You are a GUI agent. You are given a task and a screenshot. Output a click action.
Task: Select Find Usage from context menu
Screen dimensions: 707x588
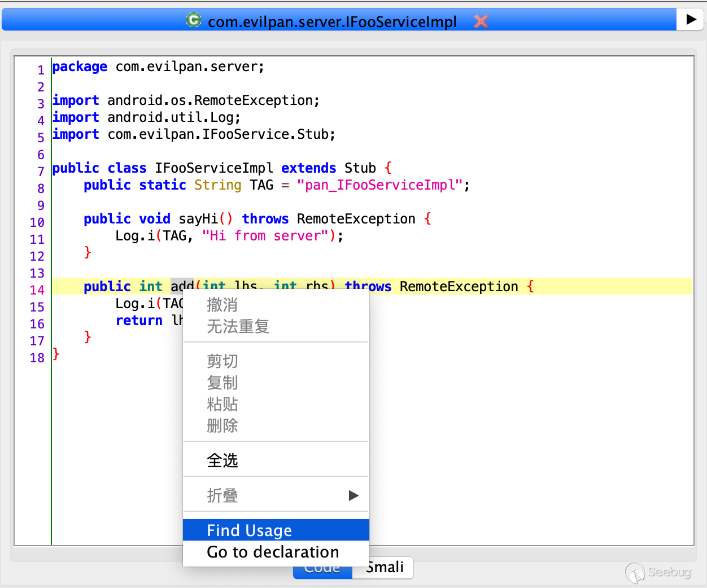[x=276, y=530]
